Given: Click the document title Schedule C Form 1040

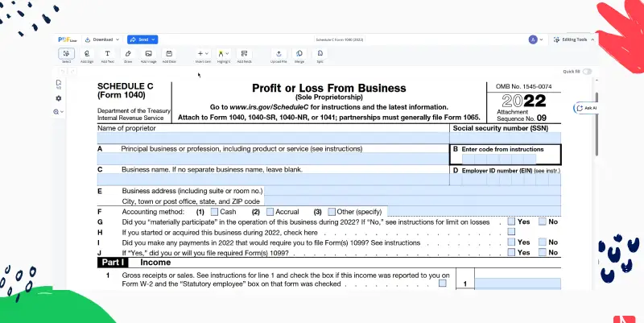Looking at the screenshot, I should click(340, 39).
